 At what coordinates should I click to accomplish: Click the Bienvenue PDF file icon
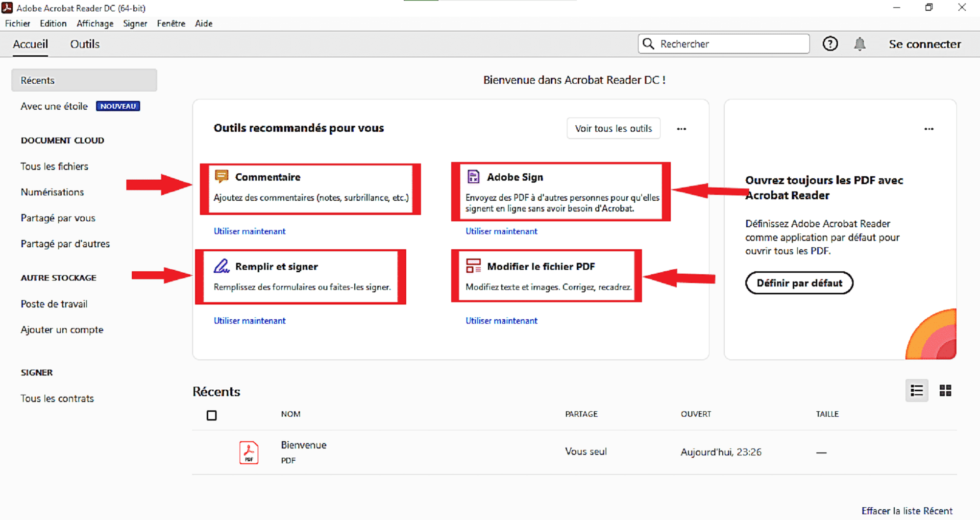click(249, 452)
